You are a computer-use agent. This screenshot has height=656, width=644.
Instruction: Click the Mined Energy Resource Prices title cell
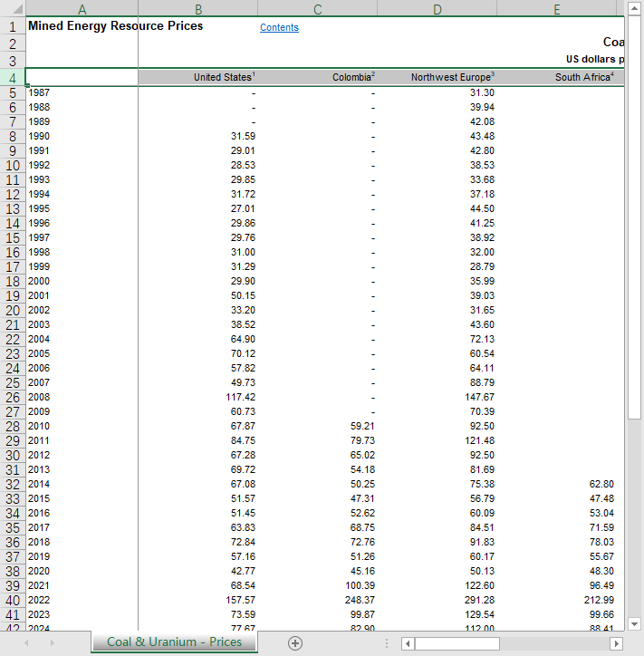115,26
